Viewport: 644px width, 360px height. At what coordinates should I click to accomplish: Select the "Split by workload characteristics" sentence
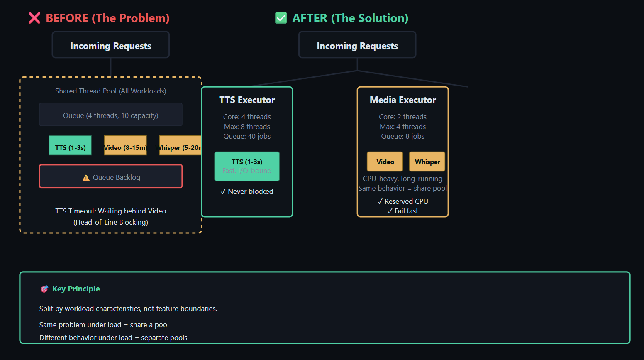128,309
